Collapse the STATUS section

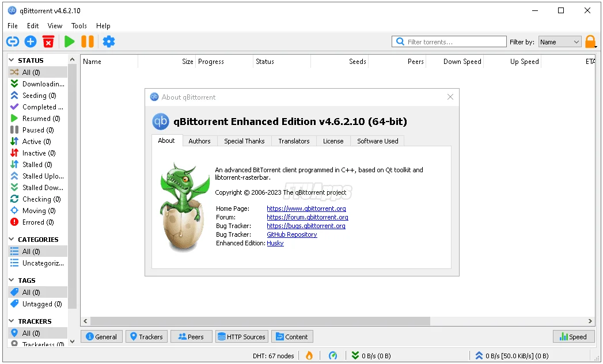pyautogui.click(x=12, y=60)
